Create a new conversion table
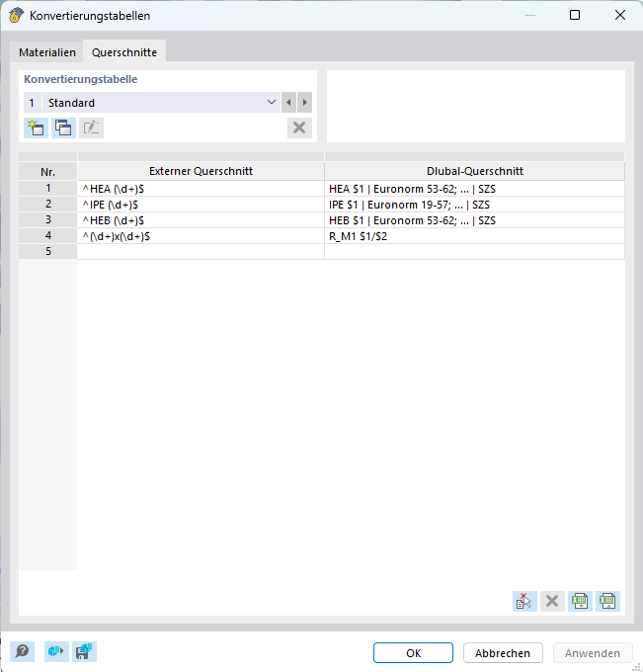643x672 pixels. [x=36, y=127]
